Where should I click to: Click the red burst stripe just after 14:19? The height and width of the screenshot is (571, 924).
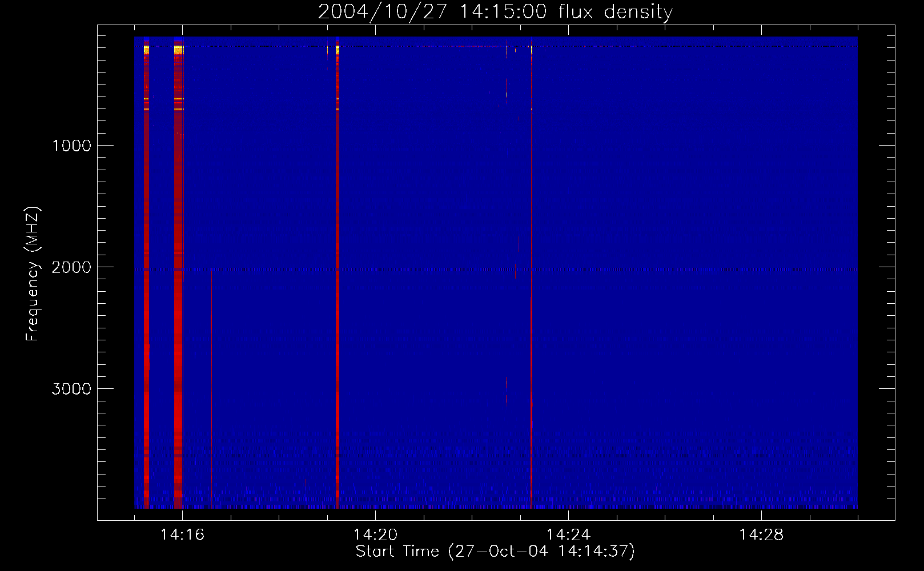point(338,274)
